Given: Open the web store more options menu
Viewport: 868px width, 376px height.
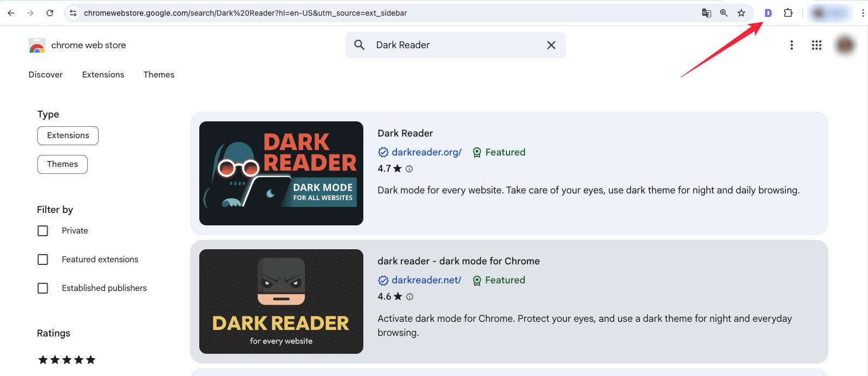Looking at the screenshot, I should pos(792,45).
